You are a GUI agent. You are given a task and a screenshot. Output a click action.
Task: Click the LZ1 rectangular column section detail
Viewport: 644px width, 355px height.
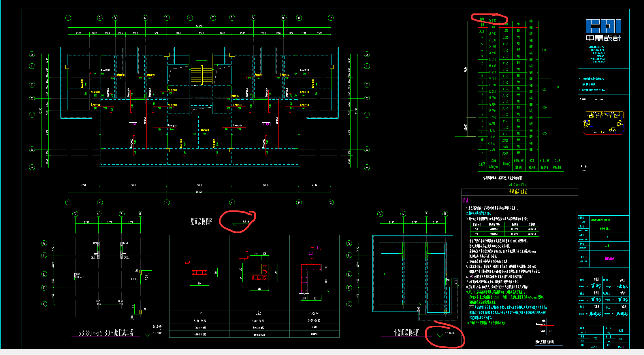[x=199, y=272]
